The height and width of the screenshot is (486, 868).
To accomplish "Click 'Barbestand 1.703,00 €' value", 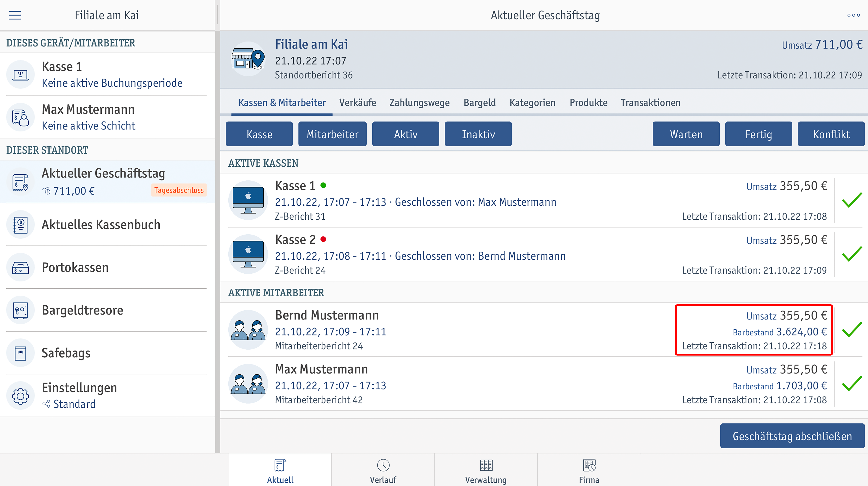I will click(x=780, y=386).
